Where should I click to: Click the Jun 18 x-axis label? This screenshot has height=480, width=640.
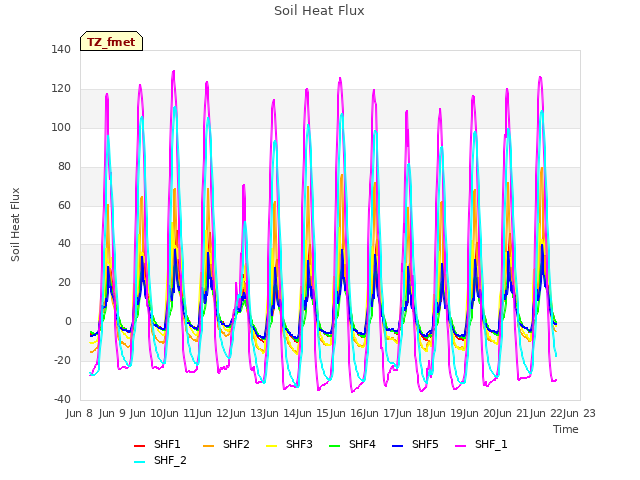[414, 413]
